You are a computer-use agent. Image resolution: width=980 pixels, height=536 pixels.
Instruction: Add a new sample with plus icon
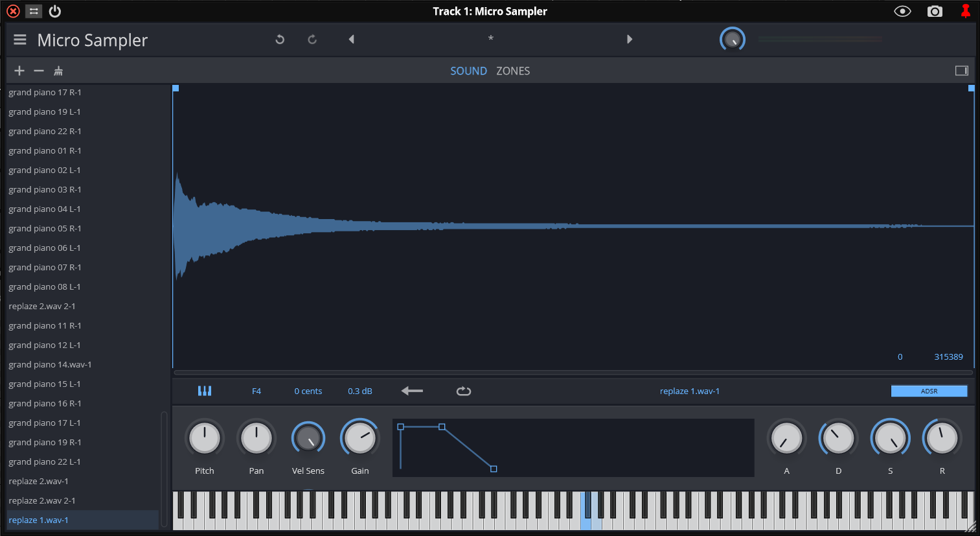[19, 71]
